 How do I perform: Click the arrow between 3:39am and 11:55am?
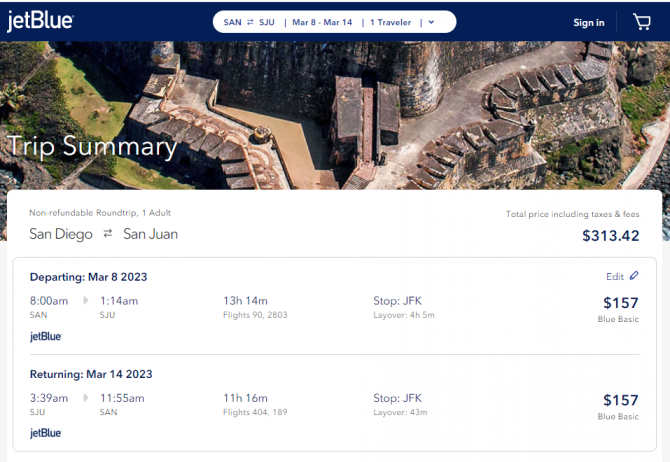tap(85, 398)
